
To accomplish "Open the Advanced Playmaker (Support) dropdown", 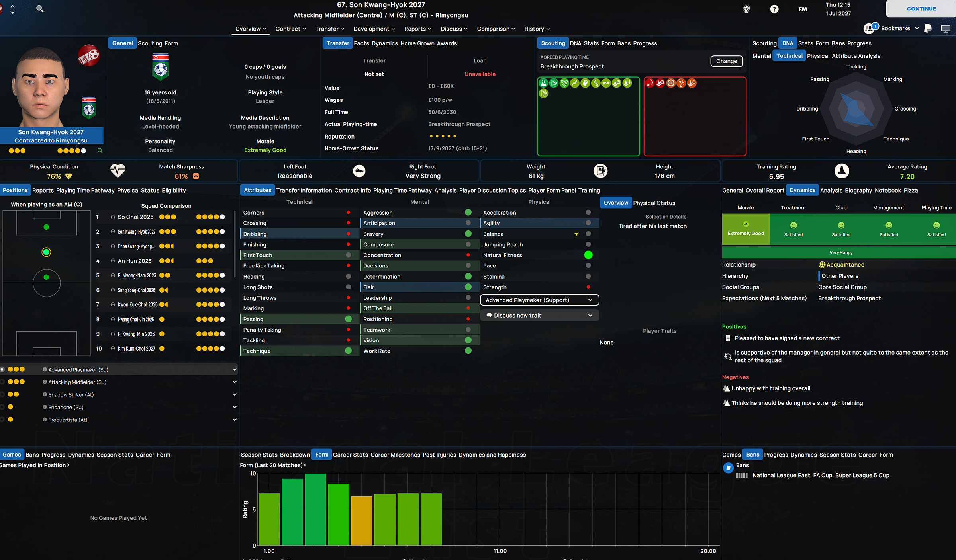I will (x=539, y=300).
